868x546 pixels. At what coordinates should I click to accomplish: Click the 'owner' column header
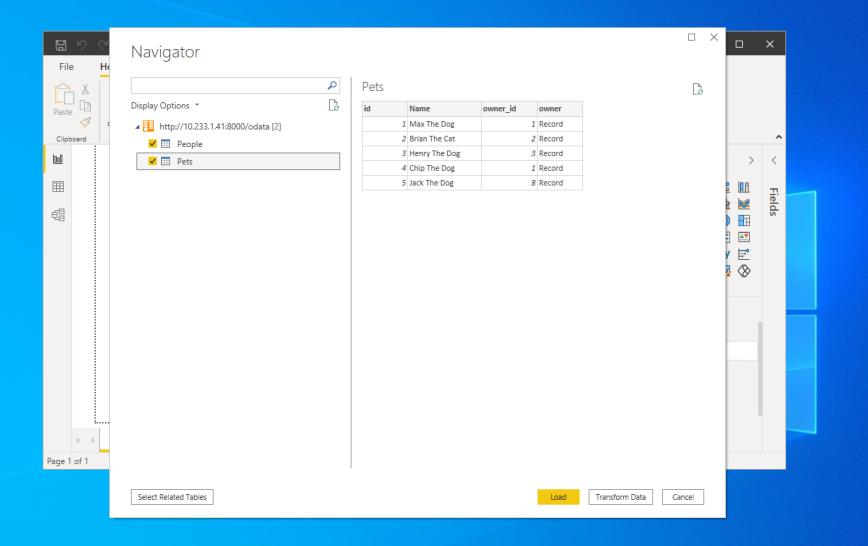560,109
